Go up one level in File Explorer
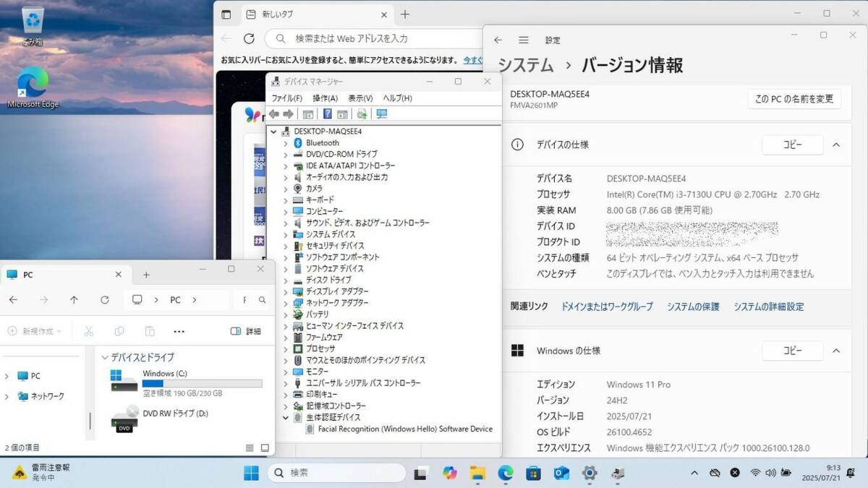 tap(74, 299)
